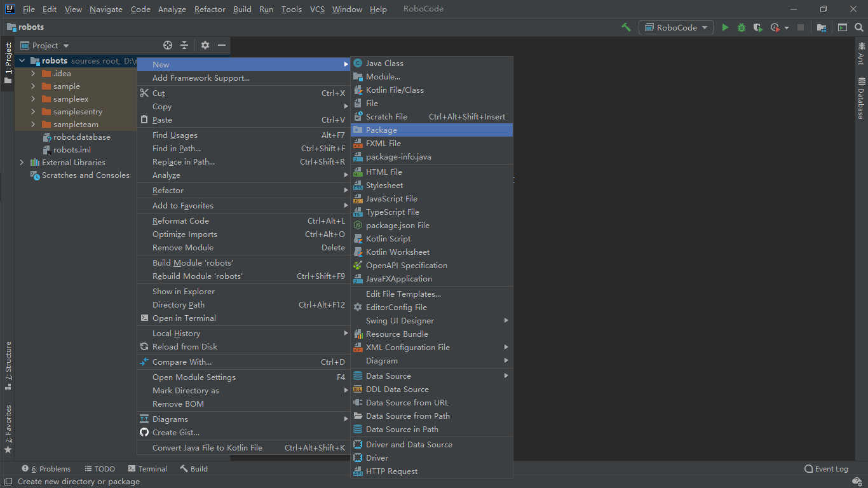Choose Kotlin File/Class entry
Screen dimensions: 868x488
point(431,90)
